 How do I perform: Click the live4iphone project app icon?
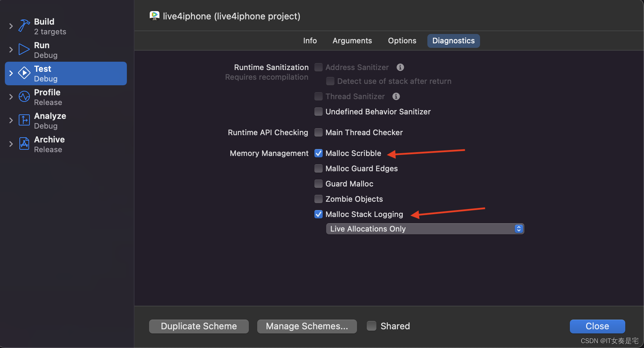155,16
